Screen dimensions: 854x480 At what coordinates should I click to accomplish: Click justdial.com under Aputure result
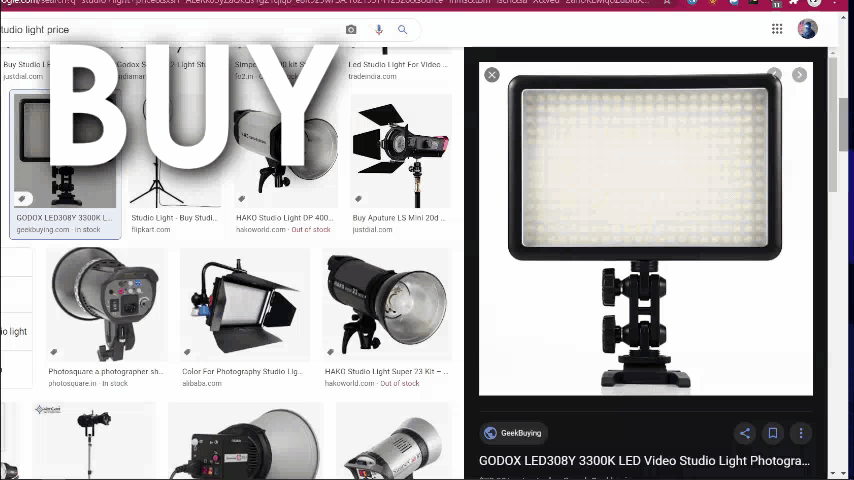click(372, 229)
